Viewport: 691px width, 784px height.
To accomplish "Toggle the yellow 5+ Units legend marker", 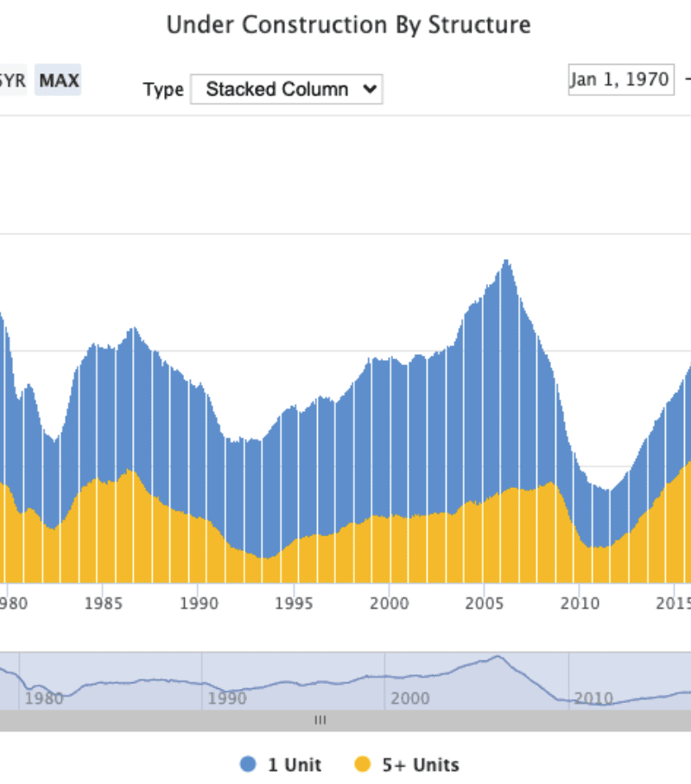I will (x=363, y=764).
